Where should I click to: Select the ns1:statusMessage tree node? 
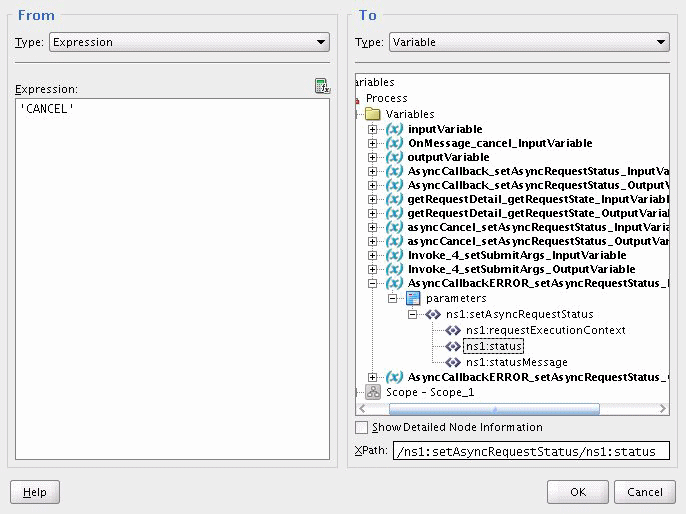click(517, 362)
